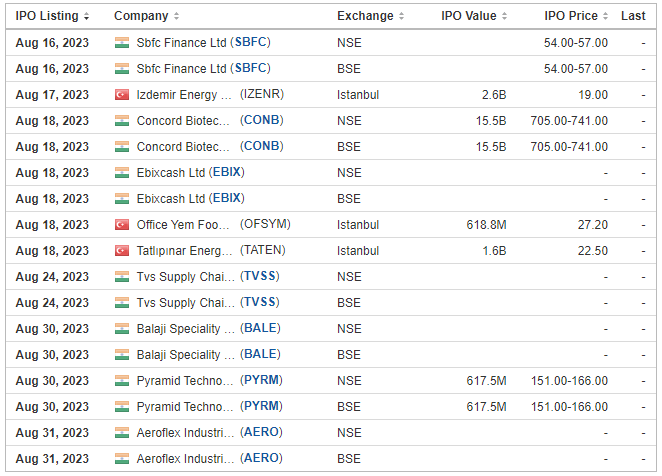Viewport: 662px width, 476px height.
Task: Open AERO ticker link in BSE row
Action: click(x=261, y=458)
